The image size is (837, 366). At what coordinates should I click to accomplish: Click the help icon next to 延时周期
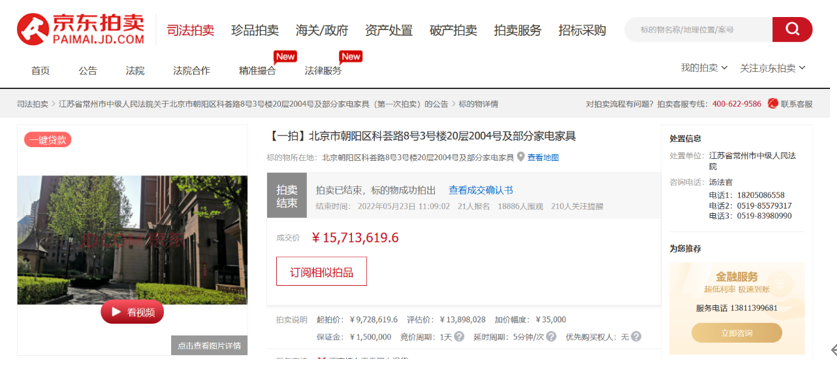pos(551,337)
